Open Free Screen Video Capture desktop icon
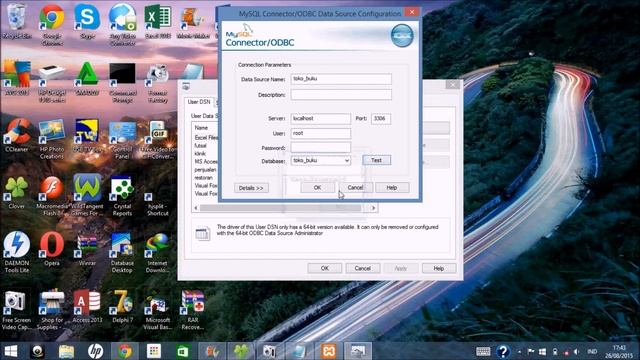 tap(17, 310)
